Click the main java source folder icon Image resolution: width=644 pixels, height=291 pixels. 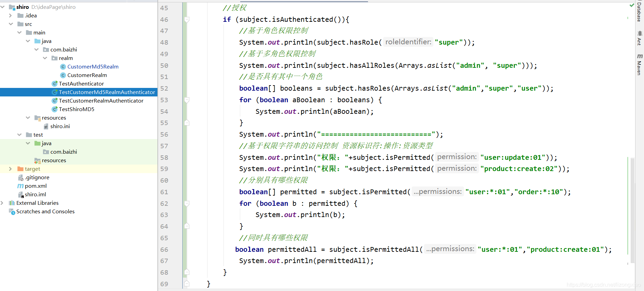click(x=37, y=41)
